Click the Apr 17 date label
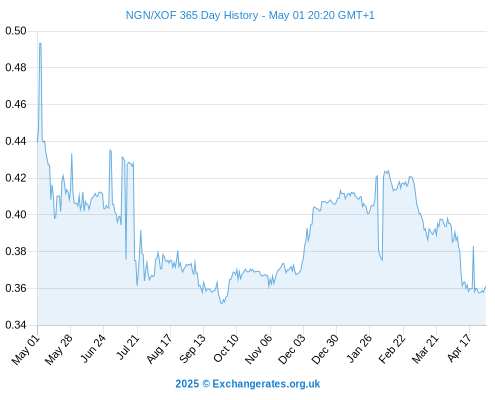 coord(460,348)
